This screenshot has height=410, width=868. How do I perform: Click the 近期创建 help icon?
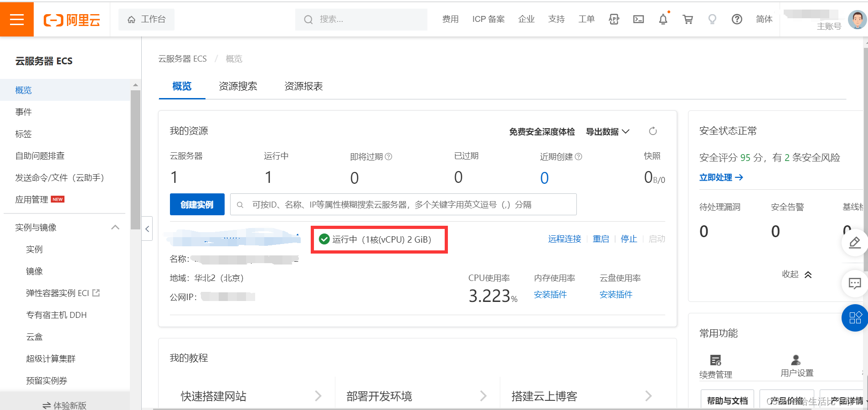[x=579, y=156]
